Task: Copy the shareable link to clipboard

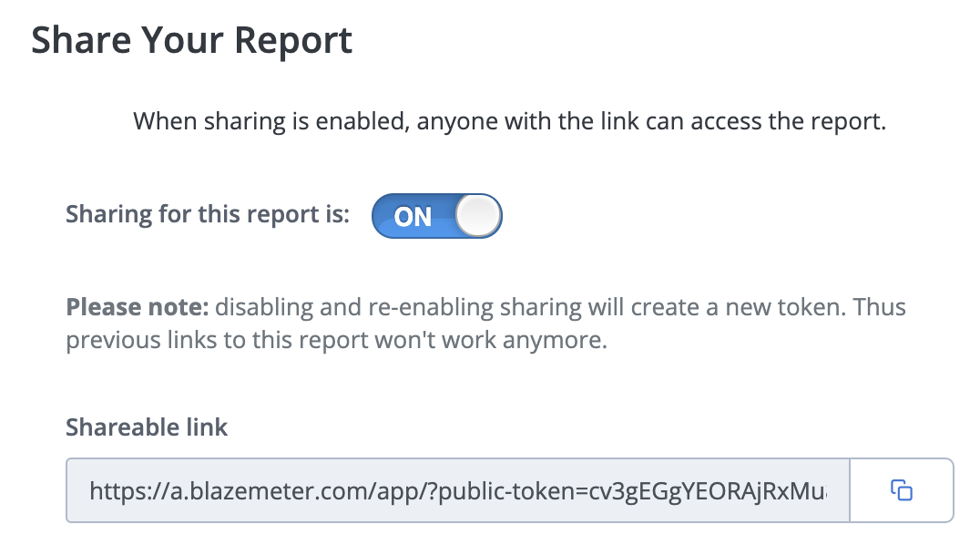Action: click(902, 490)
